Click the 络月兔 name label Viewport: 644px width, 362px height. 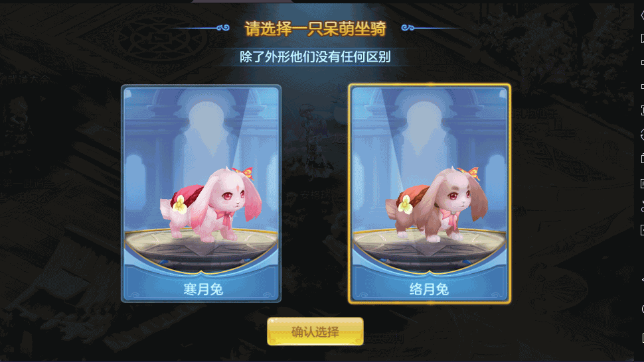point(429,289)
